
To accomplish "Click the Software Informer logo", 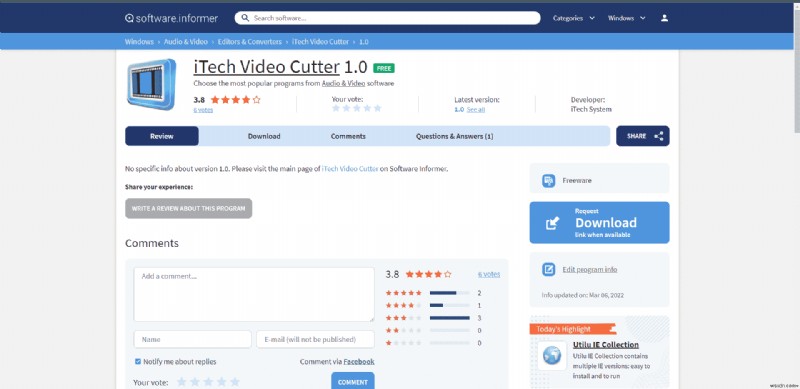I will coord(171,18).
